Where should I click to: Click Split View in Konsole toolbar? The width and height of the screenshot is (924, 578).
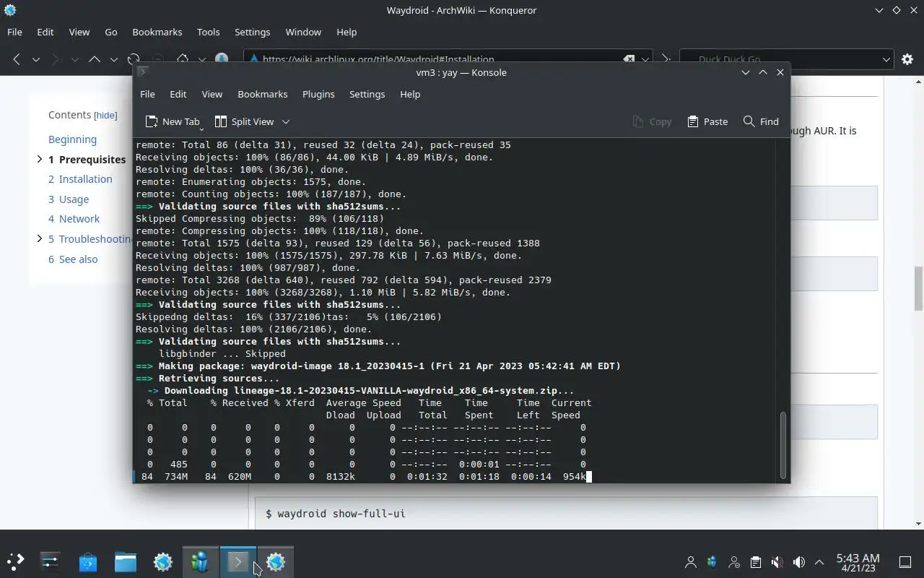coord(245,121)
